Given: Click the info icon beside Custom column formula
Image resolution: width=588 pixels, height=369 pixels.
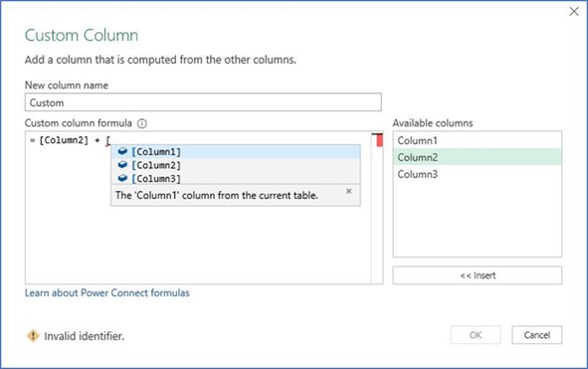Looking at the screenshot, I should (142, 123).
